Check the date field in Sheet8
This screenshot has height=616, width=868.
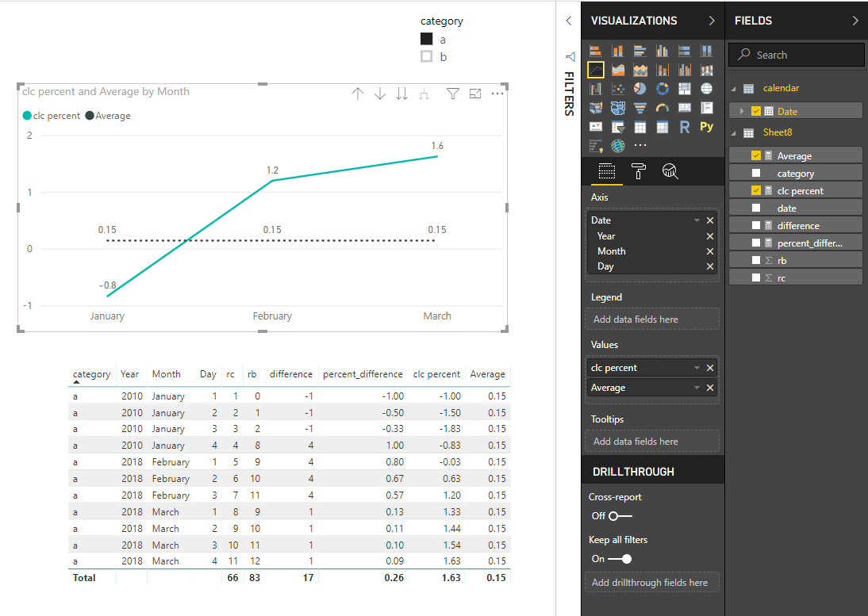756,208
